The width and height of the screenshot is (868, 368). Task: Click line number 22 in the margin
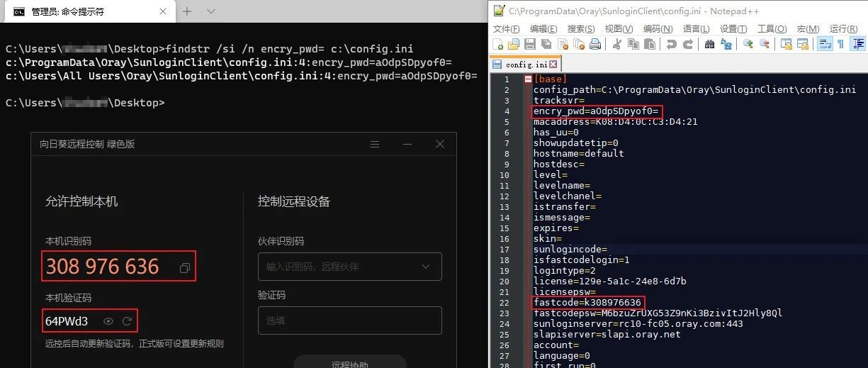pos(505,303)
